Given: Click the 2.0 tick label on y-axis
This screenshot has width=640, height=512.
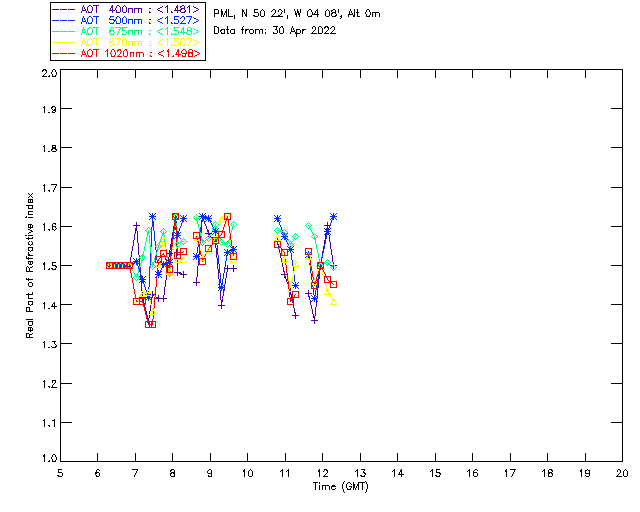Looking at the screenshot, I should pos(47,74).
